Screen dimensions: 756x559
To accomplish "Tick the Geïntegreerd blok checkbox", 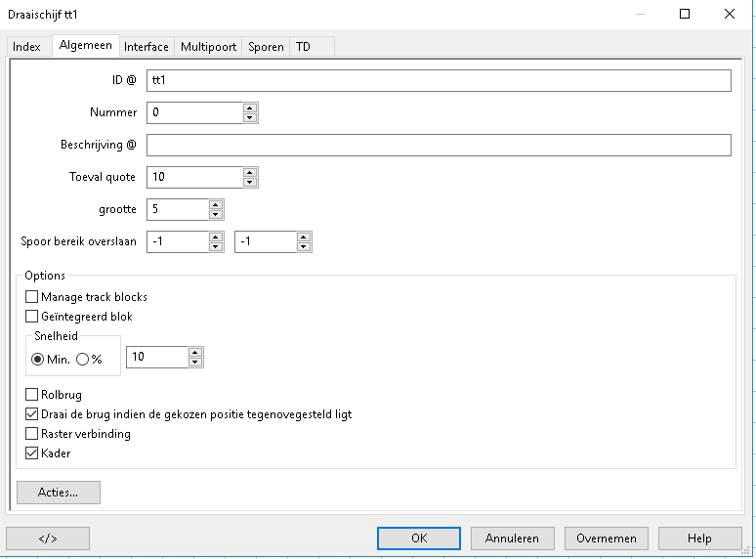I will pos(32,317).
